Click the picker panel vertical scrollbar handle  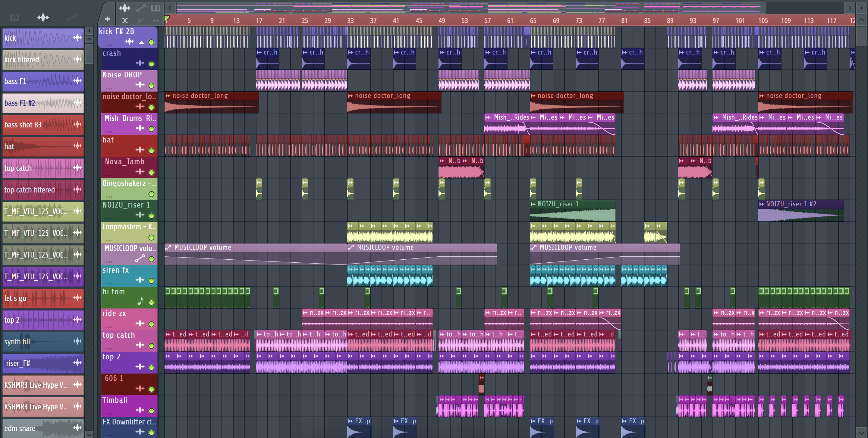(89, 53)
